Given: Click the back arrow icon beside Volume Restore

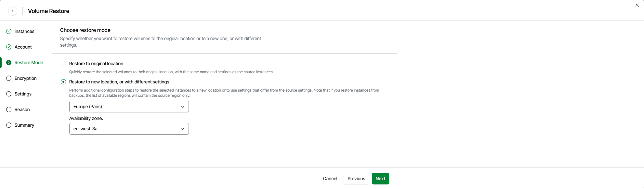Looking at the screenshot, I should click(x=13, y=11).
